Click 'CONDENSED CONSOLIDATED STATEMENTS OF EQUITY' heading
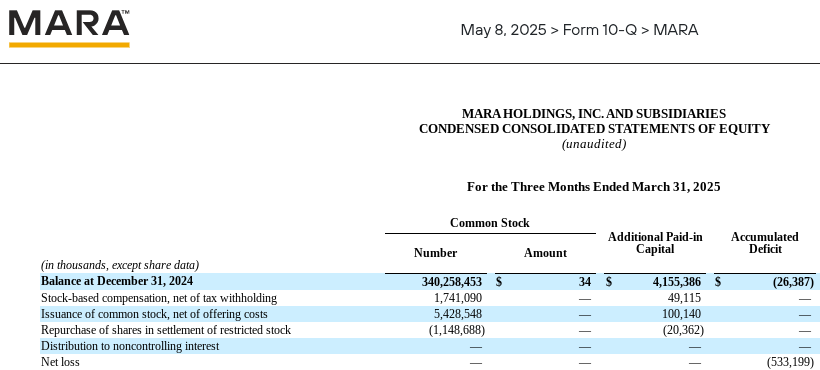820x370 pixels. [594, 129]
